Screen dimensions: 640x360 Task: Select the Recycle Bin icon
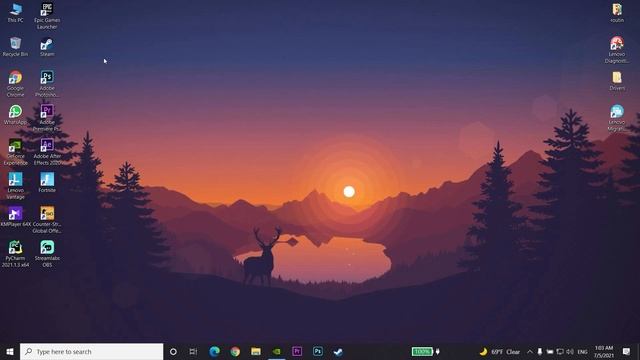pos(15,47)
